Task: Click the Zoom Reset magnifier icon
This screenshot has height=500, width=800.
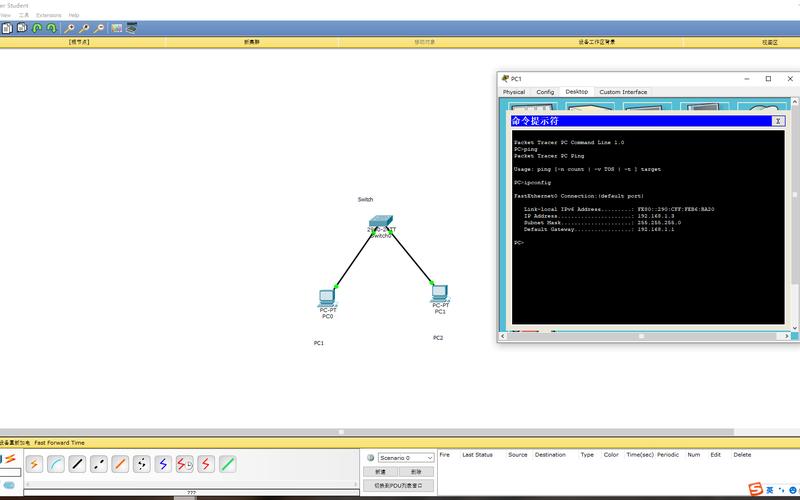Action: (x=84, y=28)
